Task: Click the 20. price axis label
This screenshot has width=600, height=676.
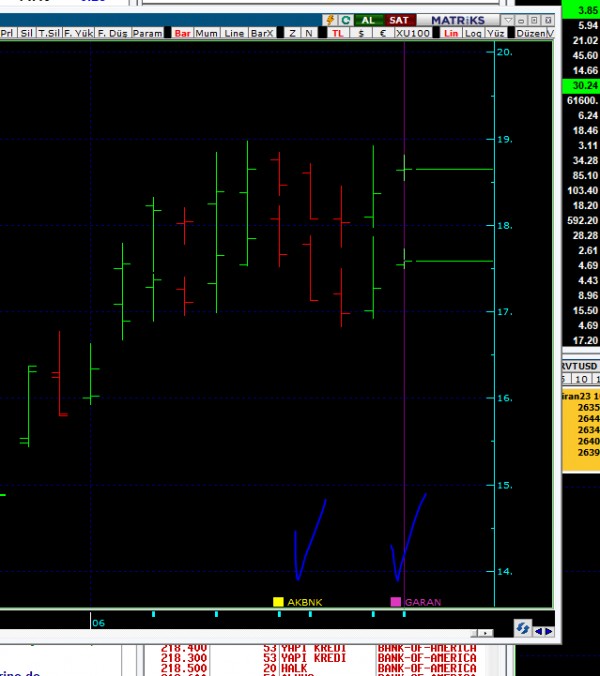Action: (504, 52)
